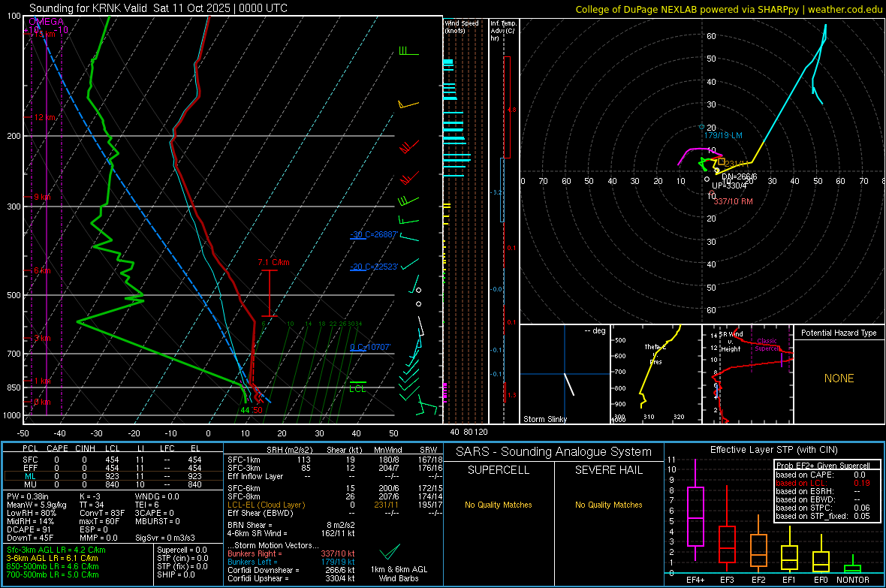Image resolution: width=886 pixels, height=588 pixels.
Task: Click the red '7.1 C/km' lapse rate label
Action: (x=273, y=262)
